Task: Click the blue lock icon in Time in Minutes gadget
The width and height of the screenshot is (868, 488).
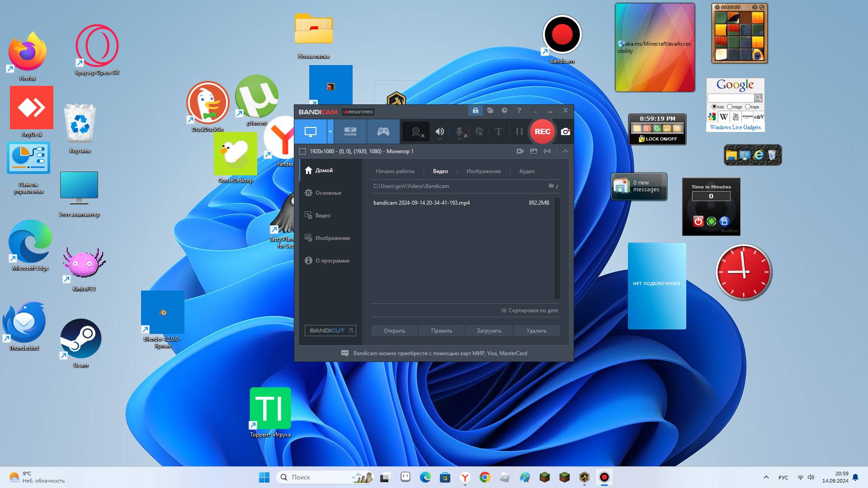Action: pyautogui.click(x=724, y=221)
